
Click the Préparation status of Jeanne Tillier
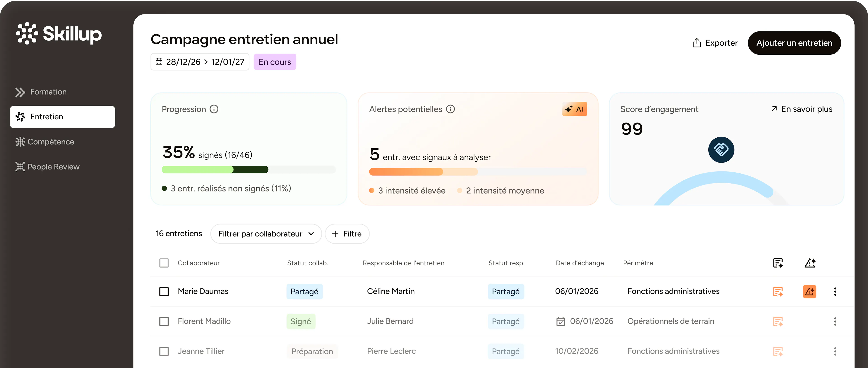(312, 351)
